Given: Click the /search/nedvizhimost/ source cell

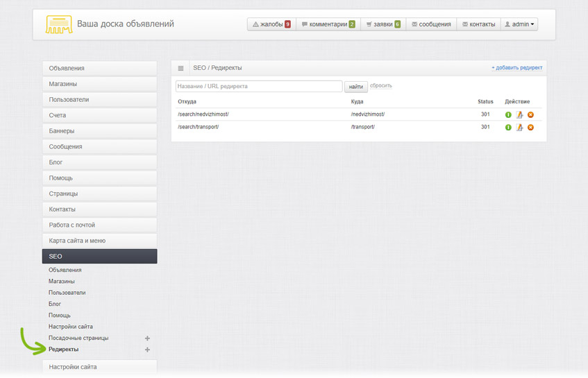Looking at the screenshot, I should pyautogui.click(x=203, y=114).
